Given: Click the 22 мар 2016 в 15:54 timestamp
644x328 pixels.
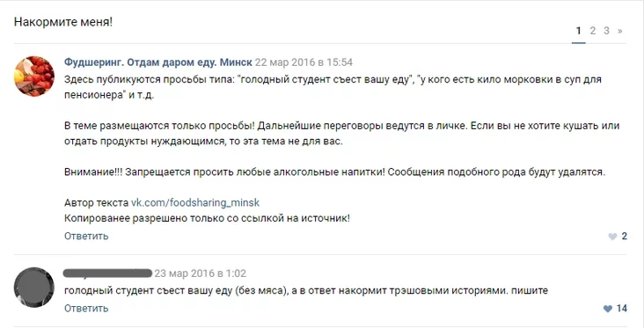Looking at the screenshot, I should [304, 62].
